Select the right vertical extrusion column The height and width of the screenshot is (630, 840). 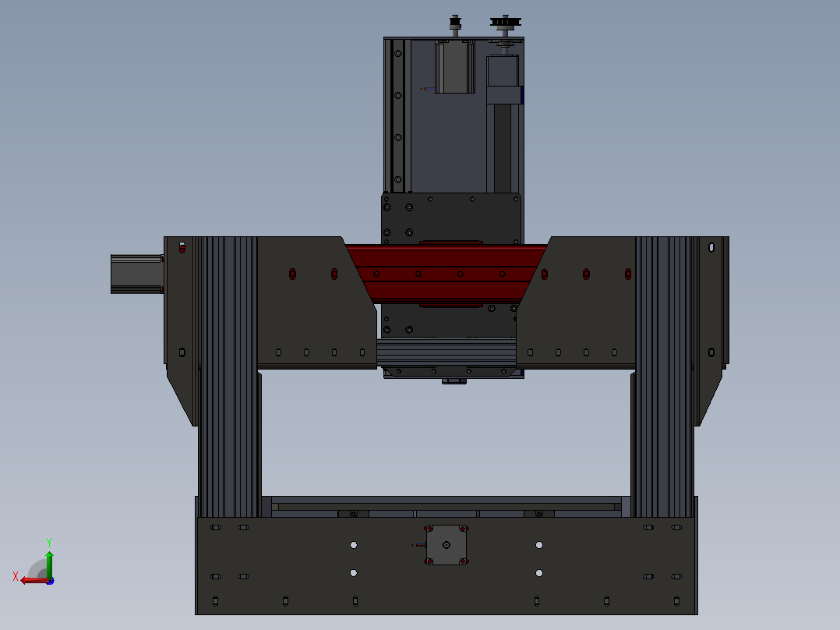pos(664,377)
